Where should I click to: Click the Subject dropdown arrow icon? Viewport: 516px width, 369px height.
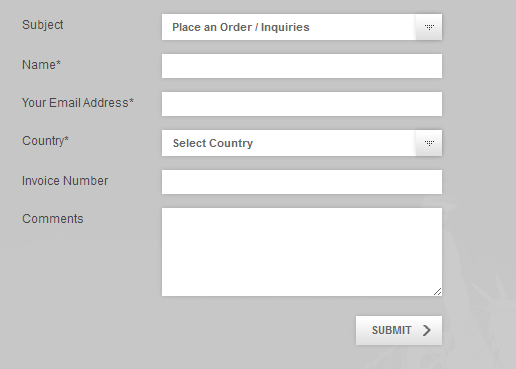coord(429,27)
